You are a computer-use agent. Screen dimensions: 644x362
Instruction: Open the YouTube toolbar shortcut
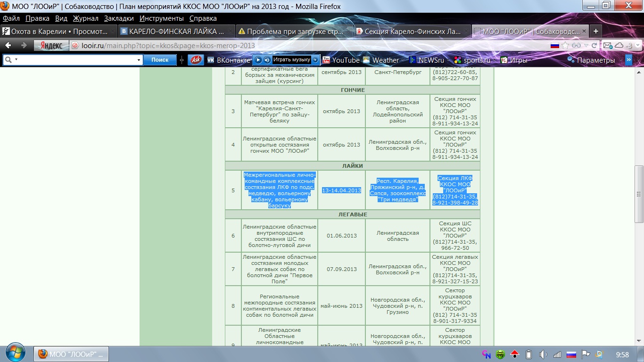341,60
